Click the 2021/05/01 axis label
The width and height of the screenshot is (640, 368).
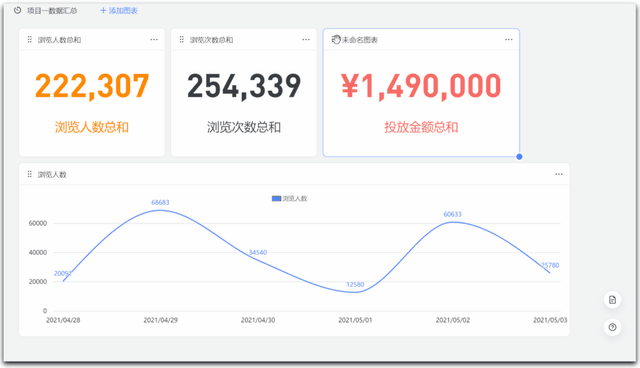pos(355,320)
